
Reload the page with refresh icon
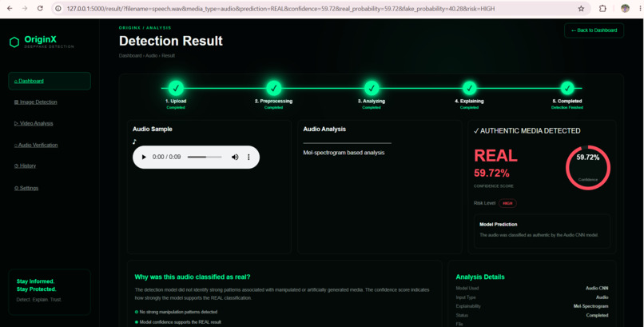click(x=40, y=8)
